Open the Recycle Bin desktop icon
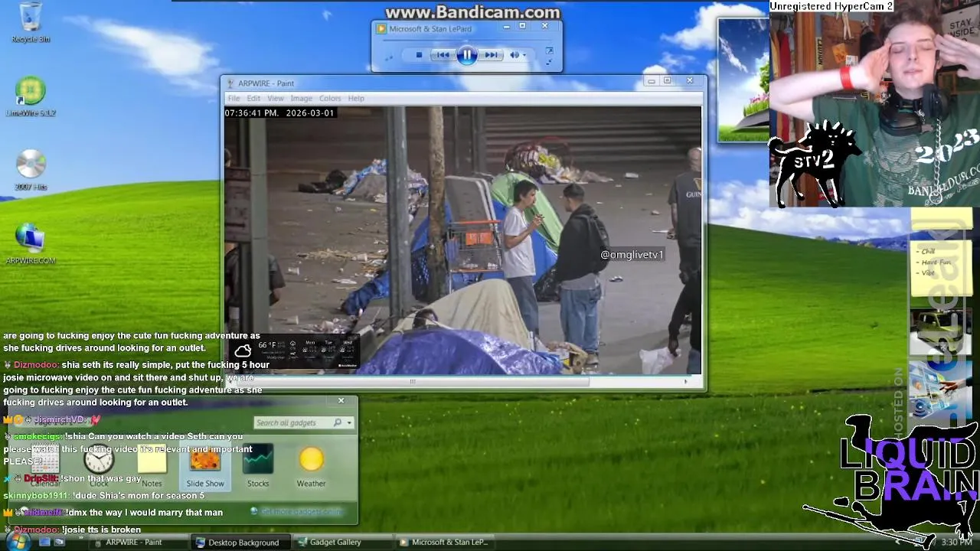This screenshot has height=551, width=980. click(31, 21)
